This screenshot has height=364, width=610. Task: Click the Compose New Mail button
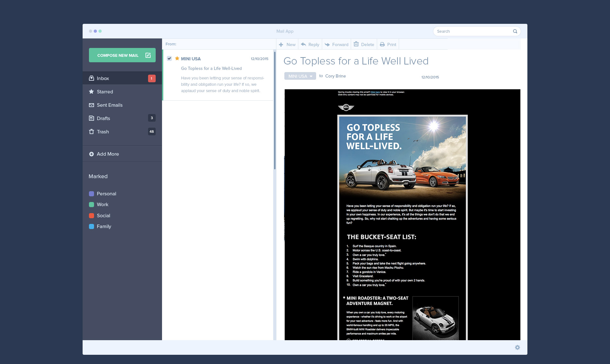tap(122, 55)
